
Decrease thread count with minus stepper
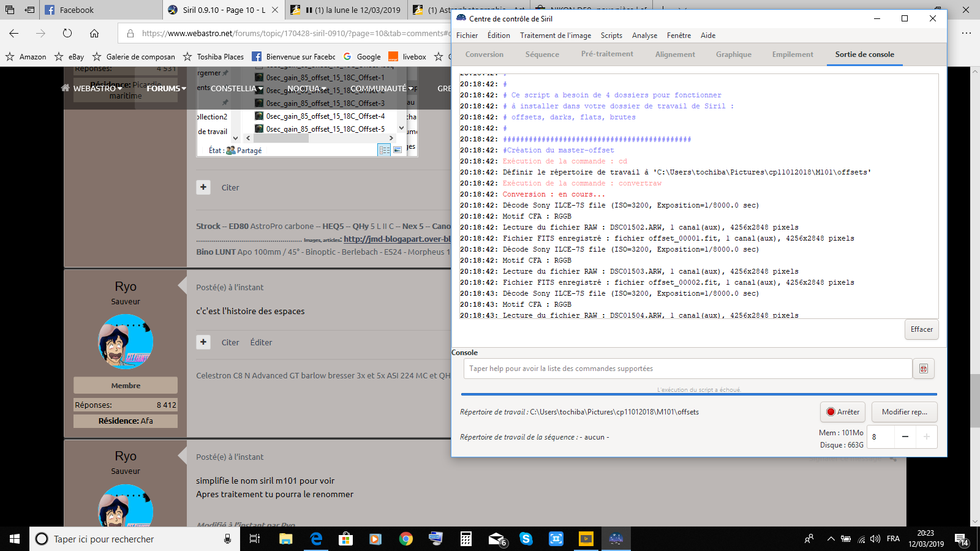905,437
